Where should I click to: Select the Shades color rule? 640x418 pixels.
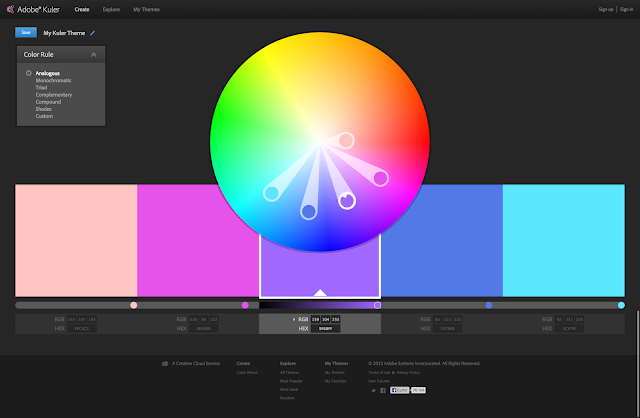[x=44, y=109]
